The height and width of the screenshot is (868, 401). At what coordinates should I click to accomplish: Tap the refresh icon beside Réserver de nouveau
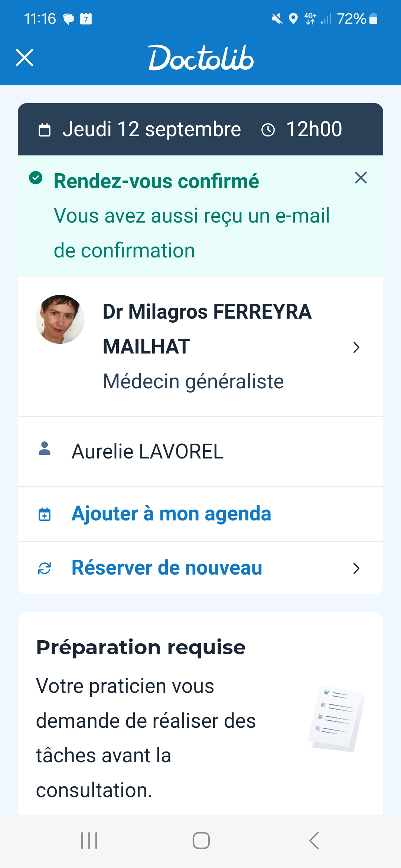tap(45, 568)
